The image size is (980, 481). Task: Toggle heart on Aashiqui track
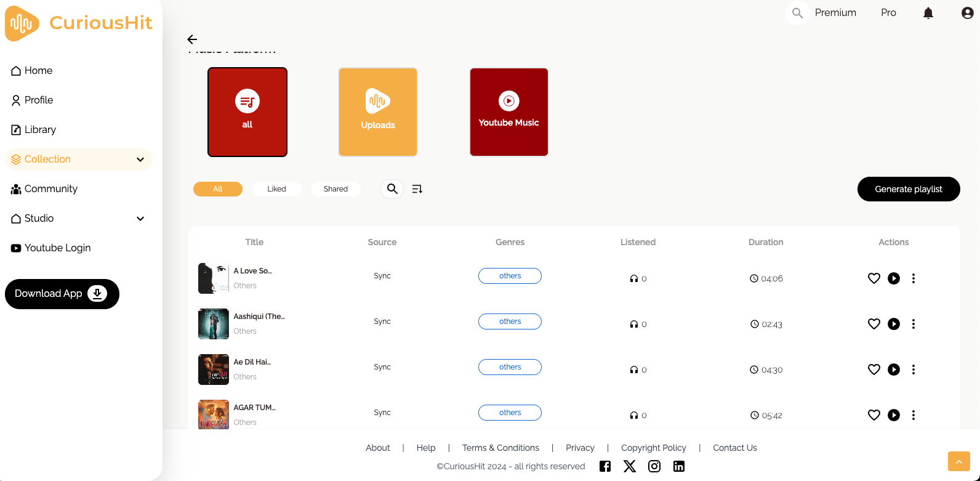pos(874,324)
